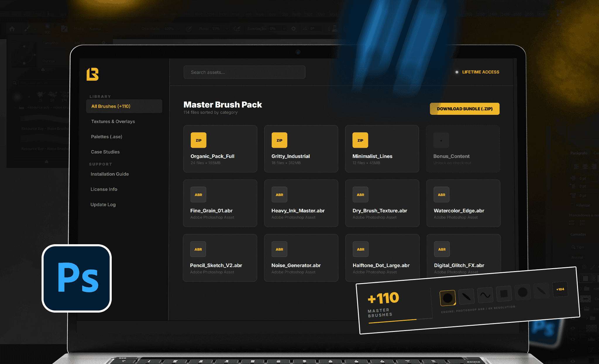Viewport: 599px width, 364px height.
Task: Open the brush settings gear in the options bar
Action: coord(293,28)
